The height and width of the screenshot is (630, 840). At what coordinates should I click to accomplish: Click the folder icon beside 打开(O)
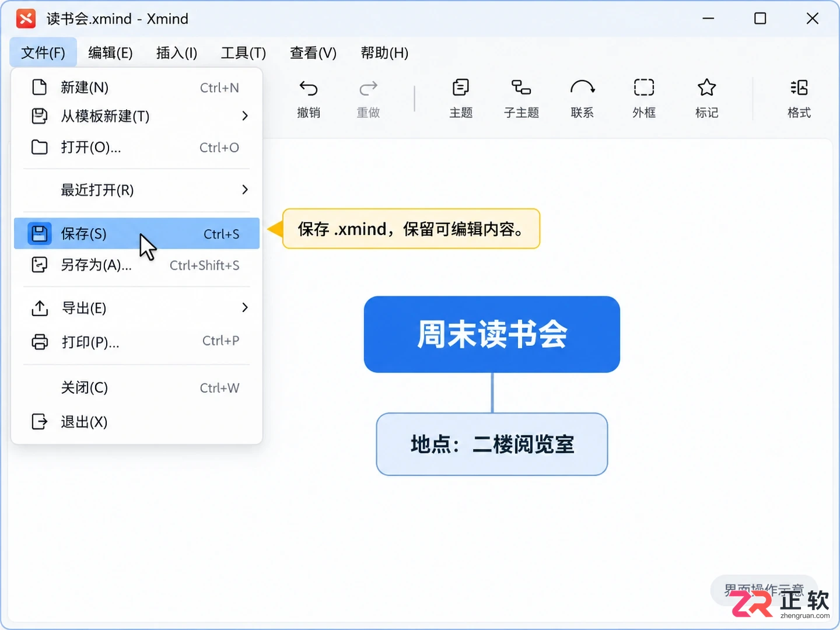pyautogui.click(x=39, y=147)
